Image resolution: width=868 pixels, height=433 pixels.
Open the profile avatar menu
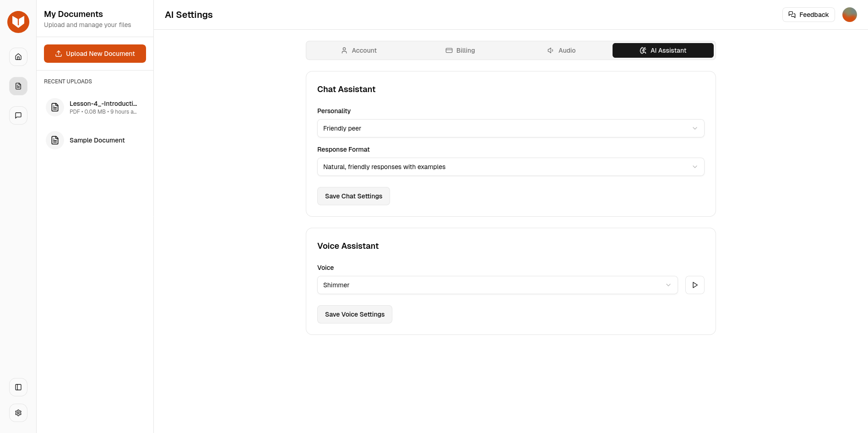pos(849,15)
